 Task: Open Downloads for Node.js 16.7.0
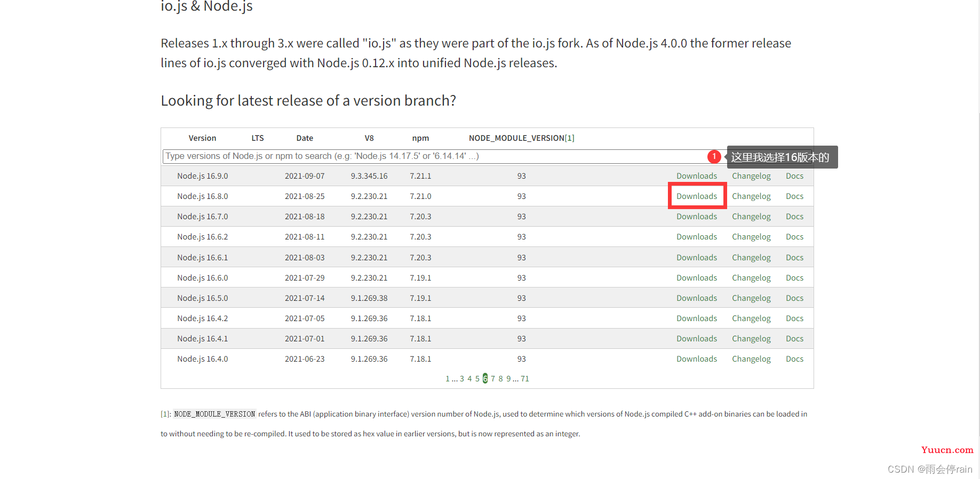coord(697,217)
